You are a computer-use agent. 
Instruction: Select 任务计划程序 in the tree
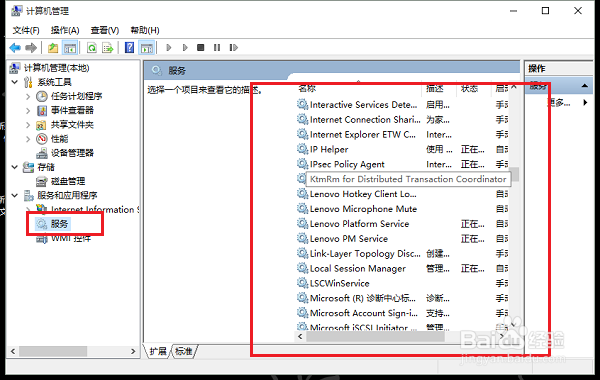point(77,96)
